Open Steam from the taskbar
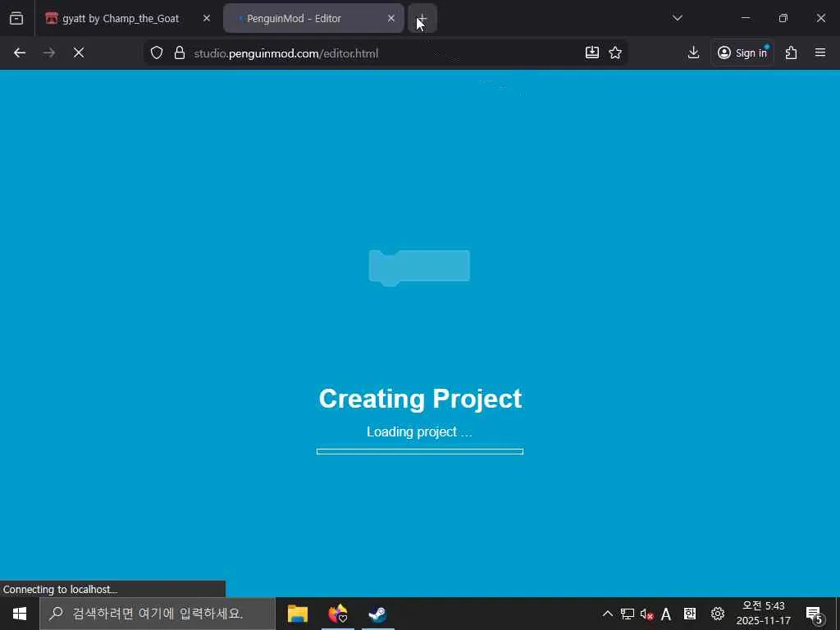This screenshot has height=630, width=840. (377, 614)
